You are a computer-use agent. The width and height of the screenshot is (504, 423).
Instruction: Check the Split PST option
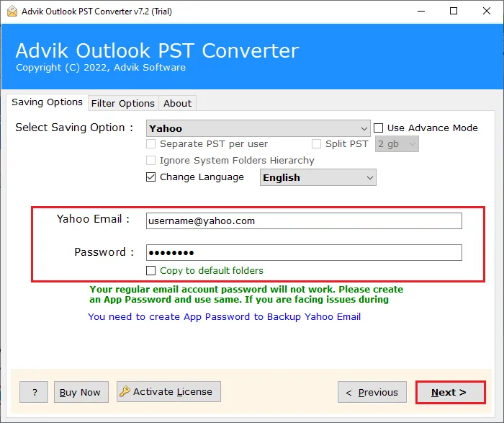pos(316,144)
